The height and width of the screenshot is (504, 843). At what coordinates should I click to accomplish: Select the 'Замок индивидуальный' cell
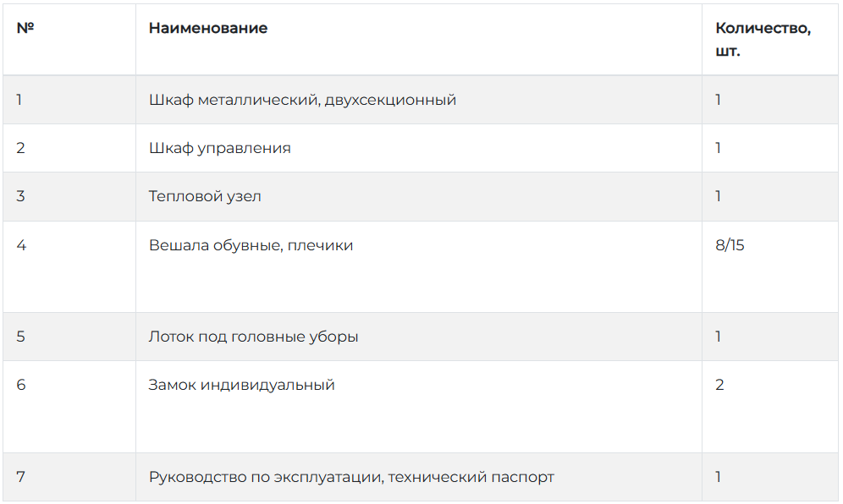[x=418, y=407]
